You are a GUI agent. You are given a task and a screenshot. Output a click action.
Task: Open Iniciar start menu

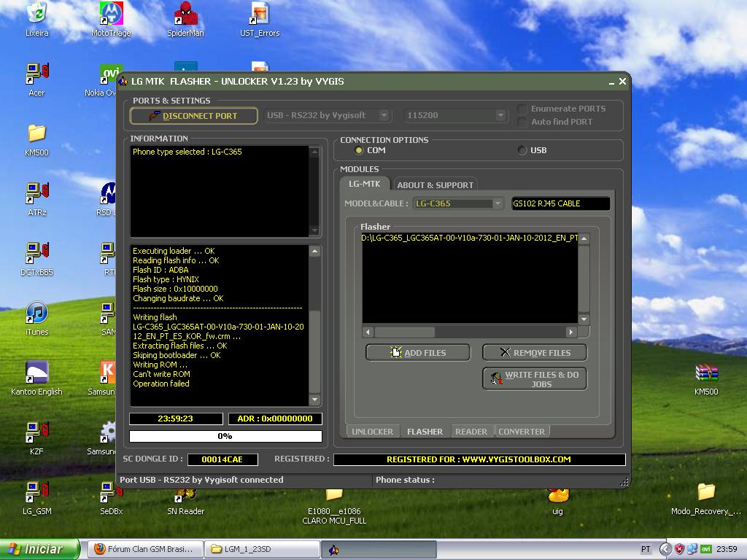tap(39, 549)
